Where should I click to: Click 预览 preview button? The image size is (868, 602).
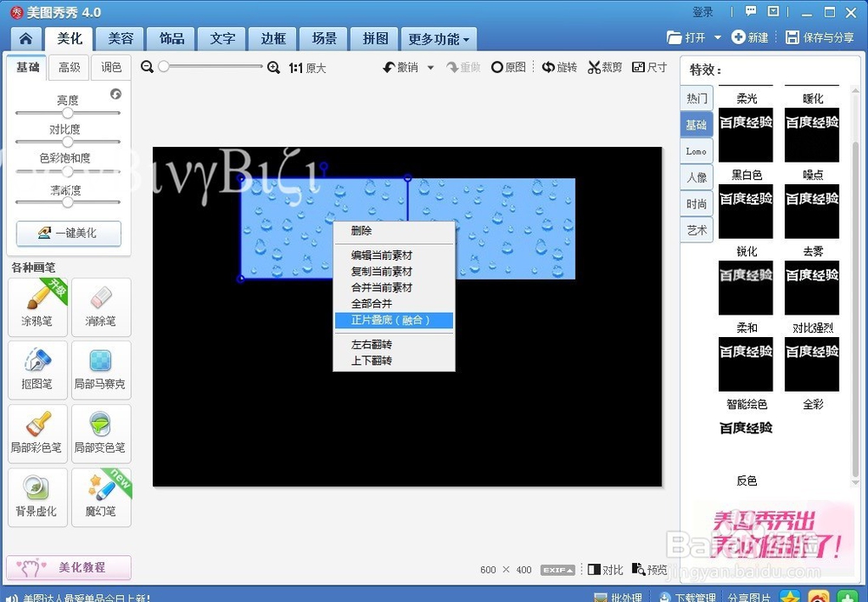pos(650,570)
